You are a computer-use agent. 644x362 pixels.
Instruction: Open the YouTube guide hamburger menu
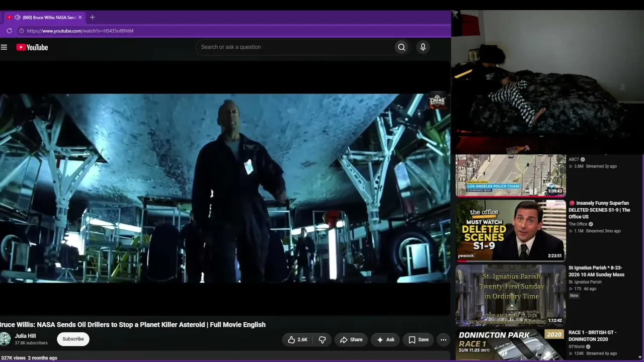coord(4,47)
